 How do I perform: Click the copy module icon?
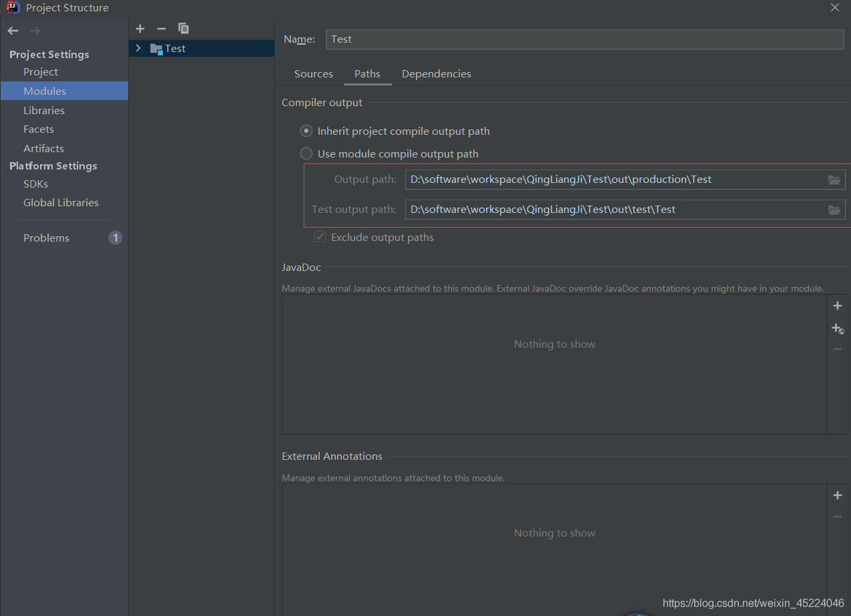(x=184, y=29)
